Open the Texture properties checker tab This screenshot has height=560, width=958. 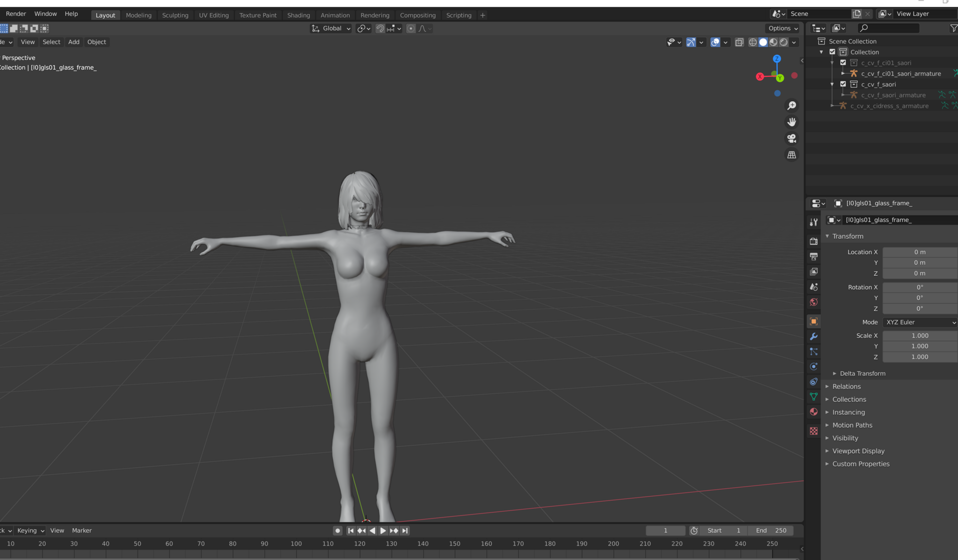[814, 431]
